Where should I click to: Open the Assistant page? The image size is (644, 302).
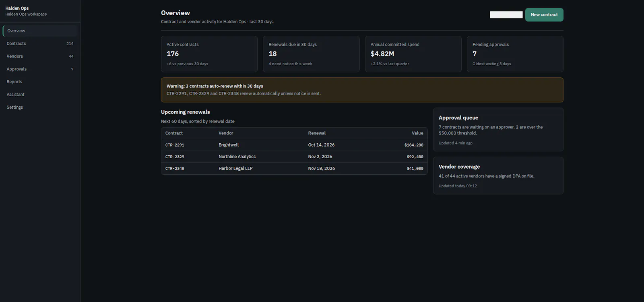40,95
